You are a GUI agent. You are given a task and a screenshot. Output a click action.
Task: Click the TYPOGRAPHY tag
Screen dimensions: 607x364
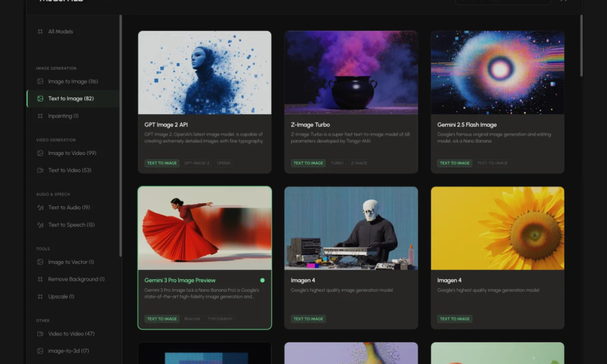(x=220, y=319)
